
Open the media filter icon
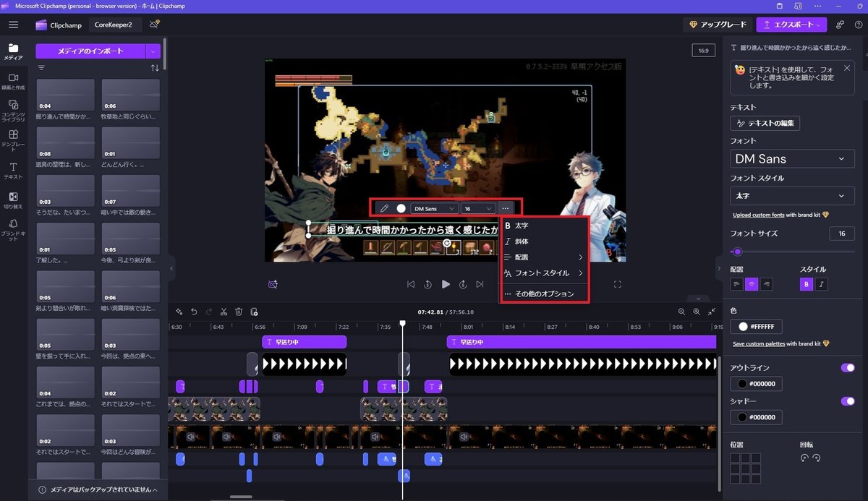[41, 68]
